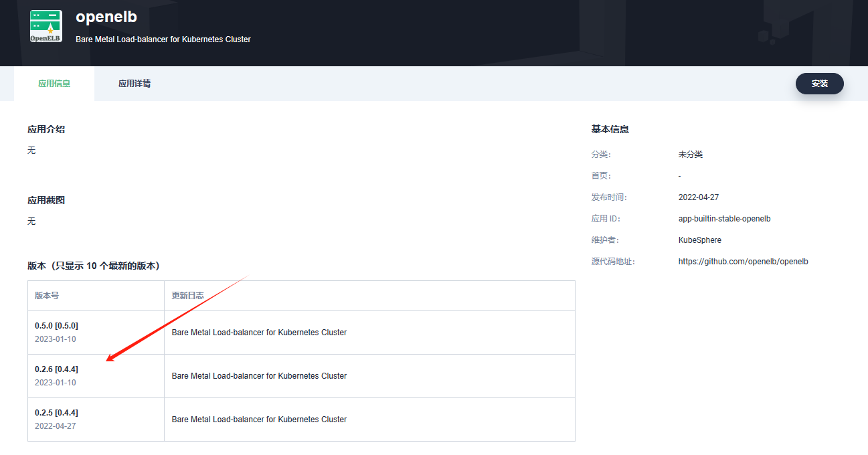868x455 pixels.
Task: Click the 维护者 label
Action: tap(605, 240)
